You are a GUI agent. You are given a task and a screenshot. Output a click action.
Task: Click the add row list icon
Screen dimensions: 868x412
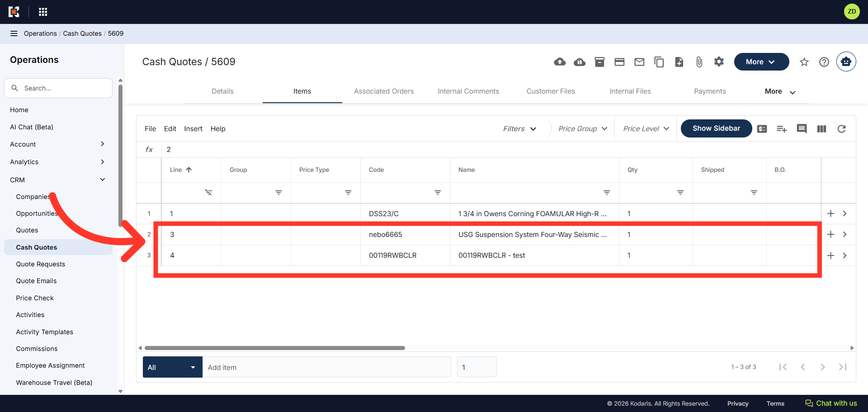pos(782,129)
